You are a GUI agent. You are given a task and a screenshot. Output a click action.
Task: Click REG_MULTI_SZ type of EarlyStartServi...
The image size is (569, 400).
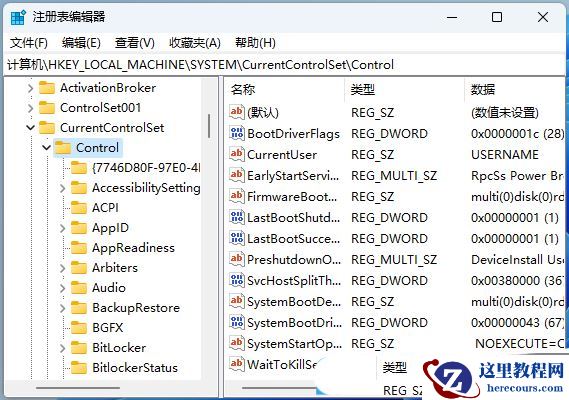(394, 176)
